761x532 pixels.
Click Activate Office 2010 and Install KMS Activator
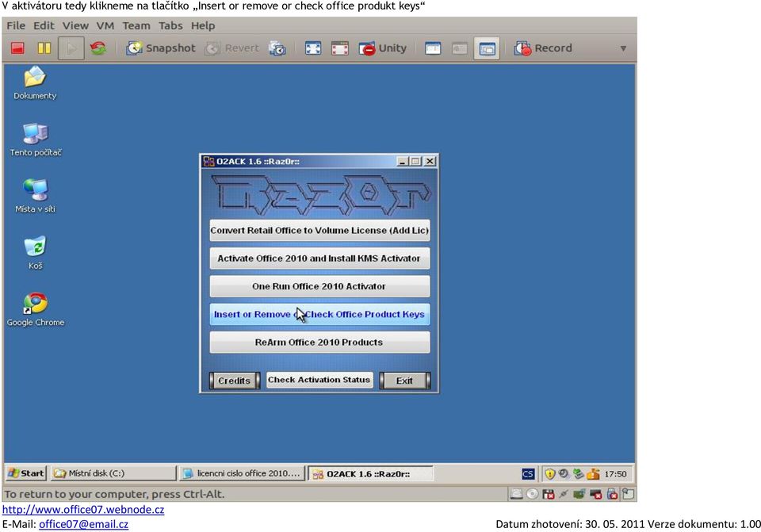319,258
